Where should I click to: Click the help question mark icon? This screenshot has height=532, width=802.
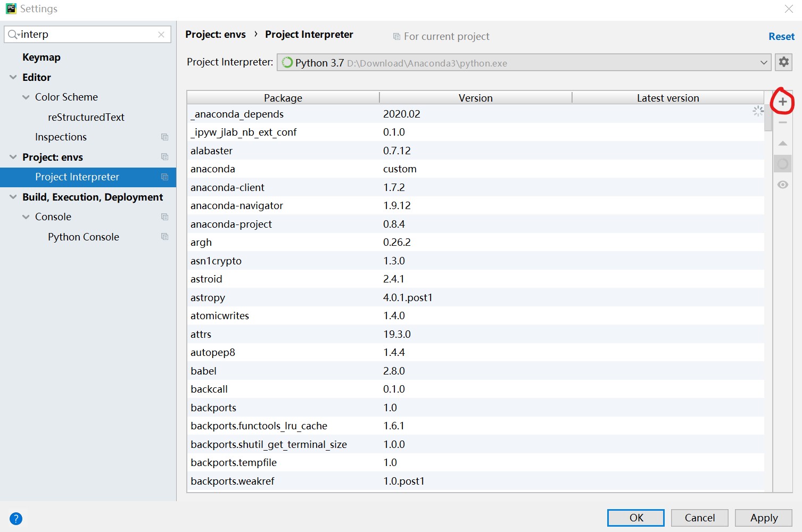[16, 518]
